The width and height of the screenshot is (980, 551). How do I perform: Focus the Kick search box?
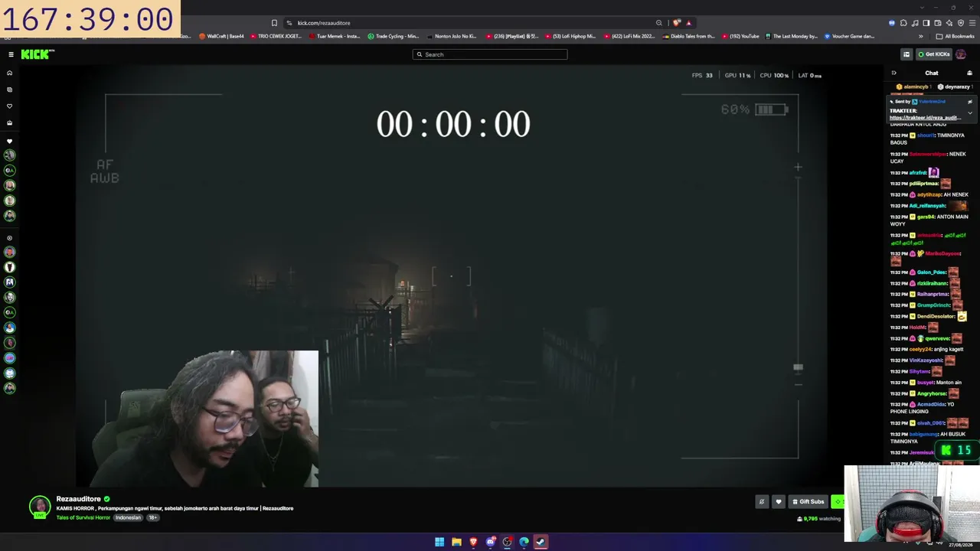point(490,54)
